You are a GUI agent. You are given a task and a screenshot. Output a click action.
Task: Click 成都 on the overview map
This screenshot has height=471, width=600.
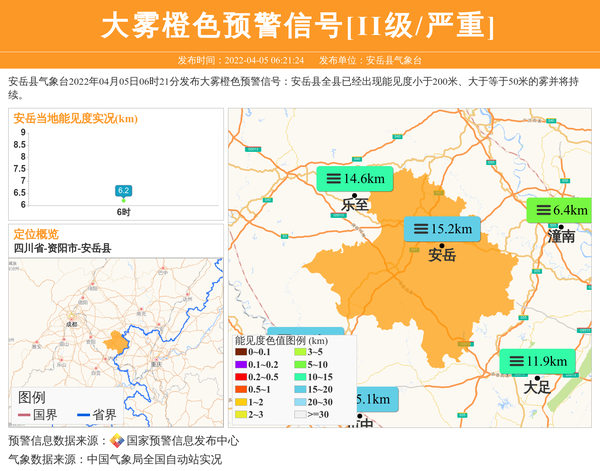69,324
